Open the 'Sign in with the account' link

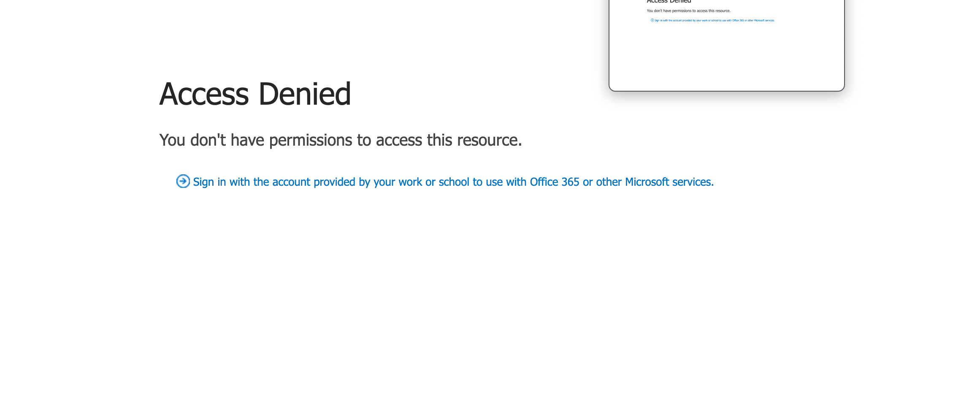point(453,182)
